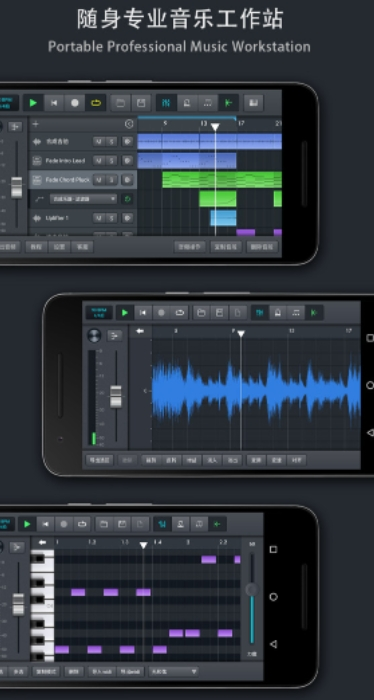Tap the Android recents square, bottom phone

pos(273,550)
